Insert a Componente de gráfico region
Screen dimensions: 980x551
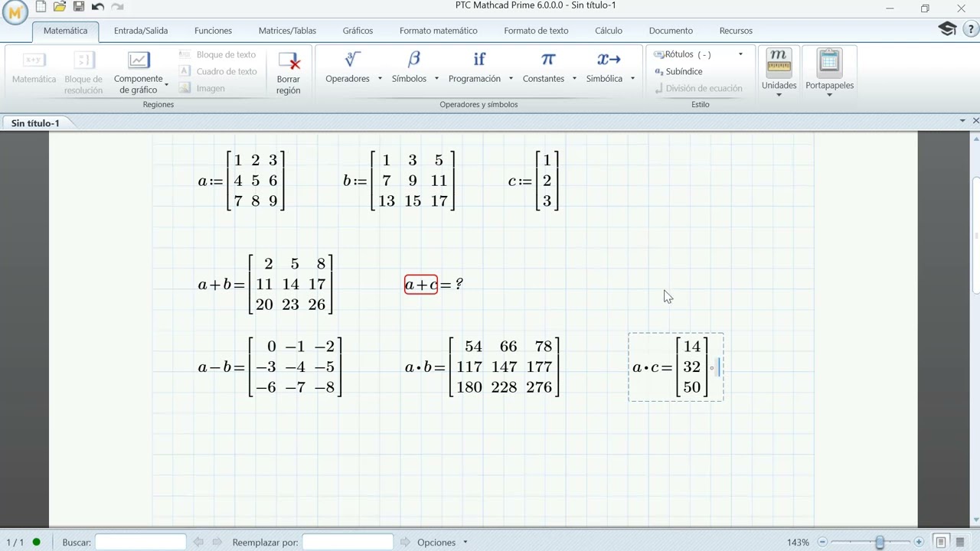click(139, 72)
